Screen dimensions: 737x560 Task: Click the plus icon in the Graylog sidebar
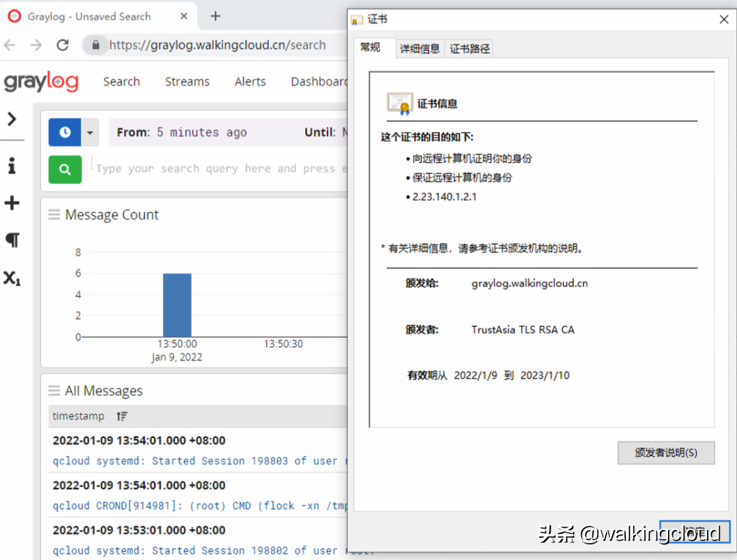click(13, 203)
